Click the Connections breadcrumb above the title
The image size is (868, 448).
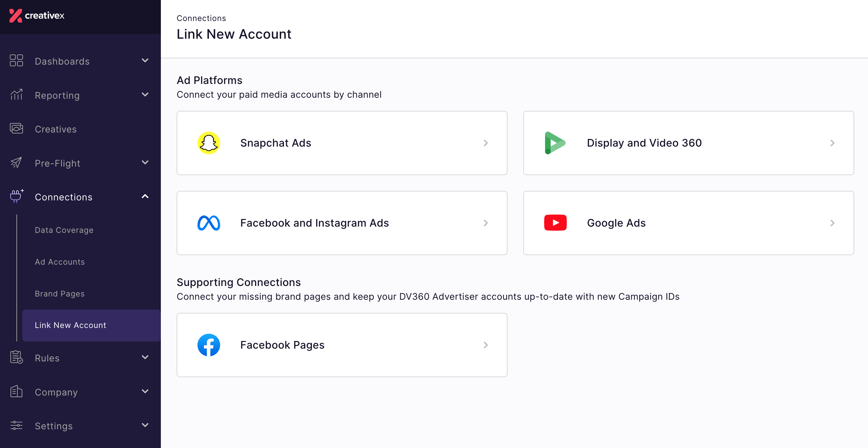click(x=201, y=18)
